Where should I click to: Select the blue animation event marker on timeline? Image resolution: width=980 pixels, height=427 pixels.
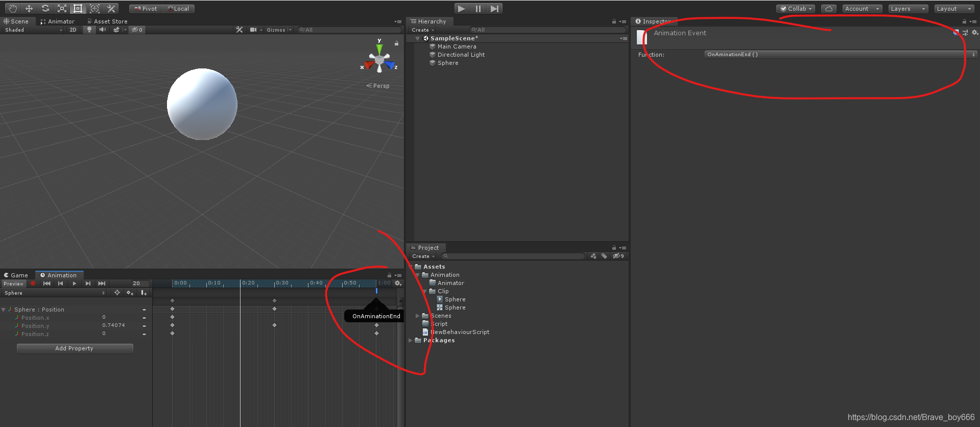point(377,291)
